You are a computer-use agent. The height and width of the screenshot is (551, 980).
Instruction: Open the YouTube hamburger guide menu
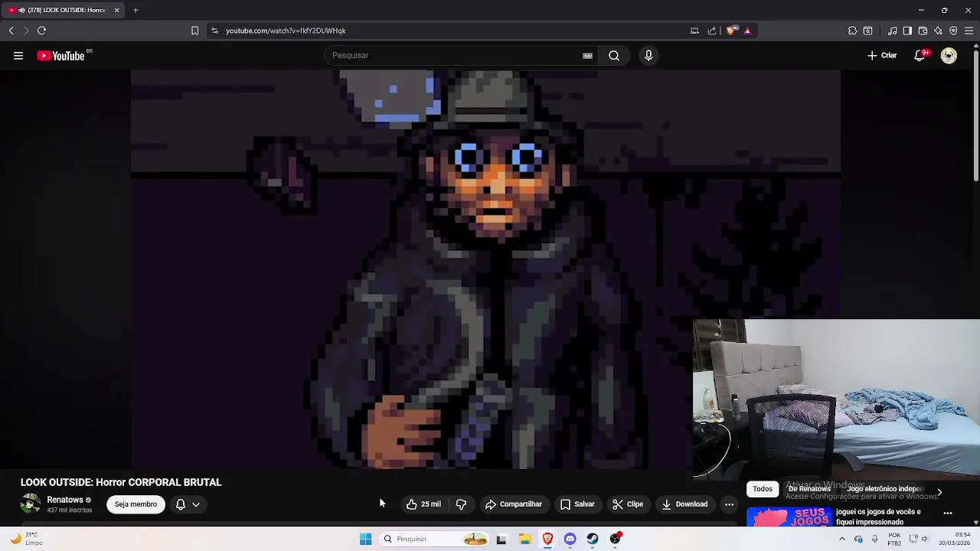point(18,55)
